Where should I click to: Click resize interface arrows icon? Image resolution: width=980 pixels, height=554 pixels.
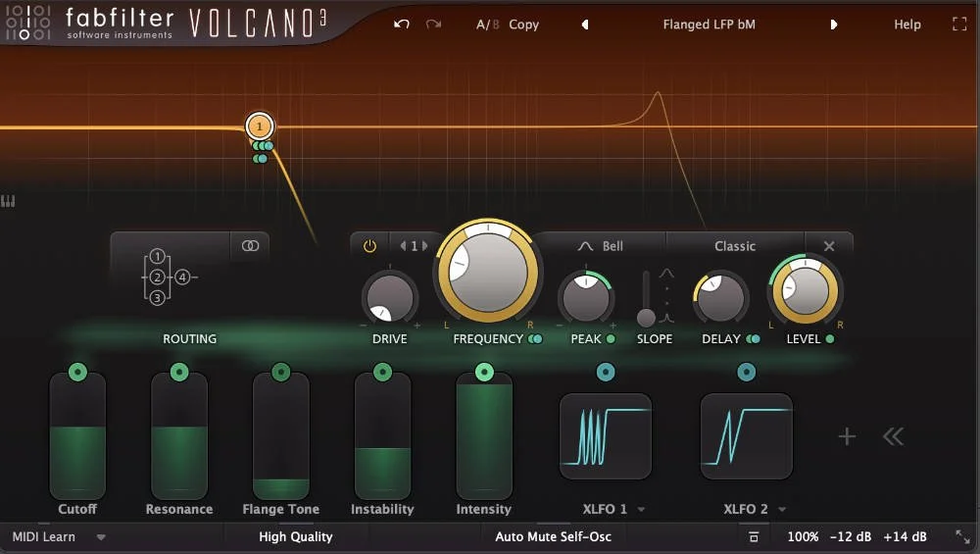962,536
